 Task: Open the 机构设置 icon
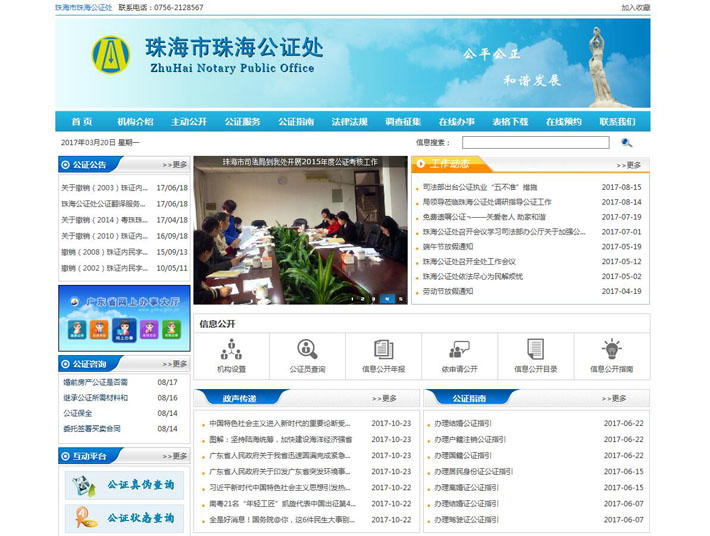[231, 356]
